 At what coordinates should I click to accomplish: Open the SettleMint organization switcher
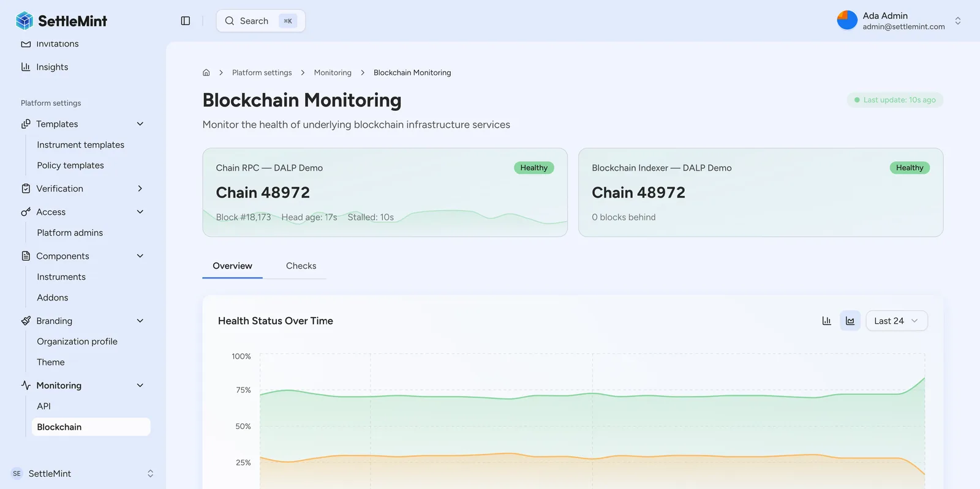[x=83, y=474]
